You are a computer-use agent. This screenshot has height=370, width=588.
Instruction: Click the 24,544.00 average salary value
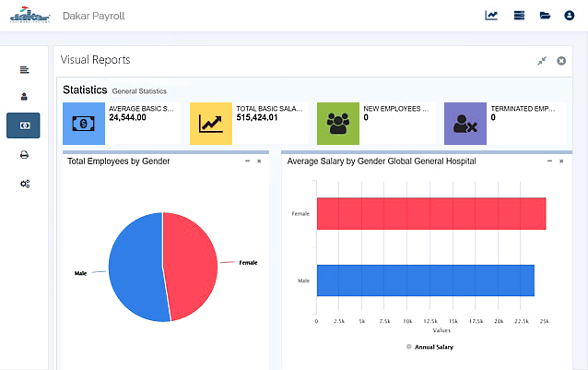(127, 117)
